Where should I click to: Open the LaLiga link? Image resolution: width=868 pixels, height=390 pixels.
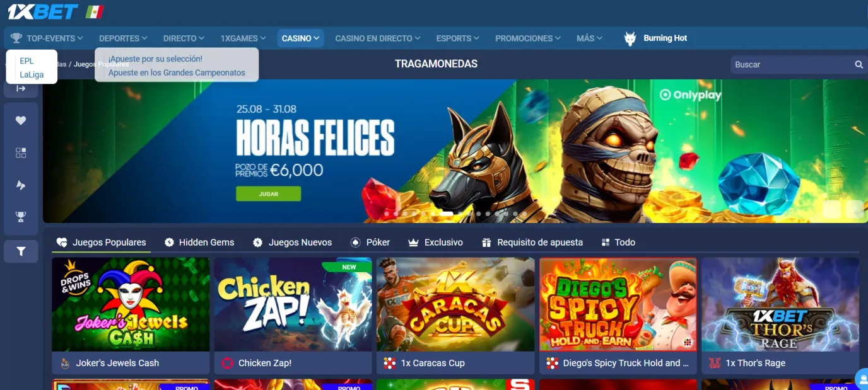pyautogui.click(x=32, y=74)
